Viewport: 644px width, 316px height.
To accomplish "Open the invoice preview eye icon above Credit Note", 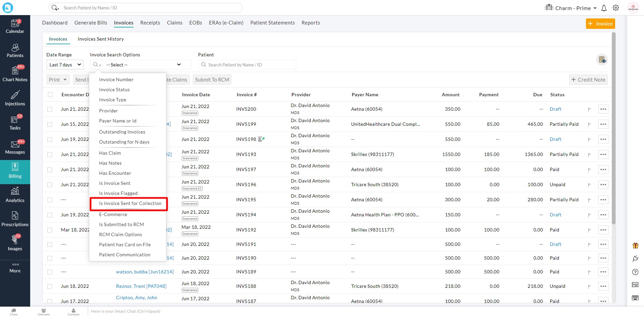I will (602, 59).
